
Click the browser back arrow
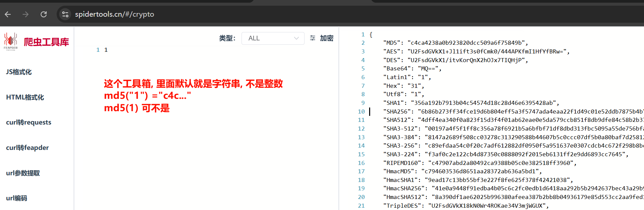click(8, 14)
